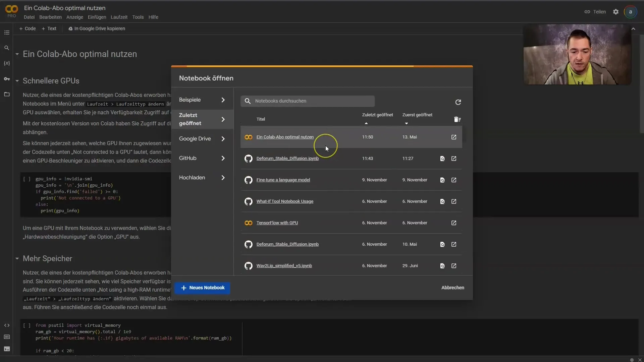Viewport: 644px width, 362px height.
Task: Sort by 'Zuletzt geöffnet' column
Action: 377,115
